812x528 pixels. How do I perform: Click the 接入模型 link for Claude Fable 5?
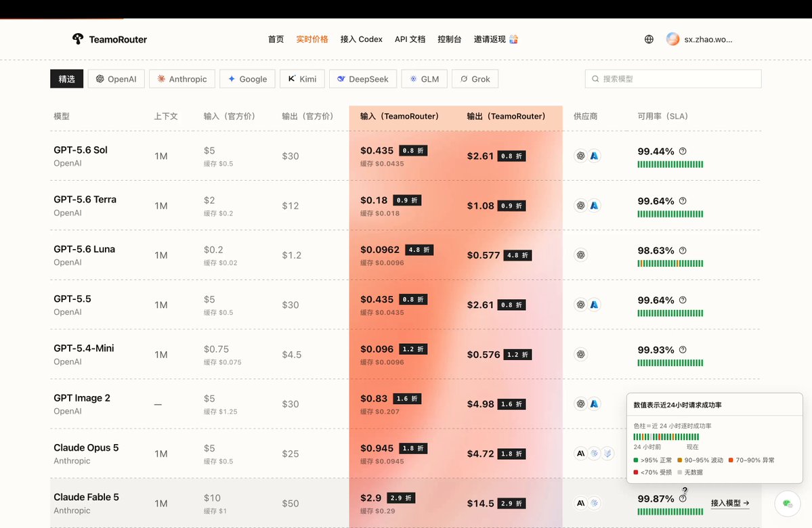(x=729, y=503)
